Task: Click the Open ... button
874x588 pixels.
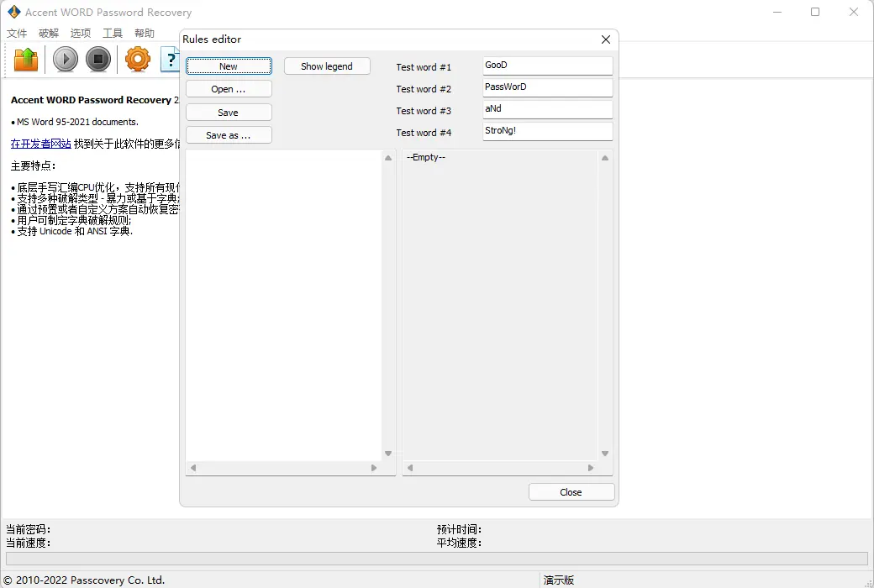Action: click(x=229, y=89)
